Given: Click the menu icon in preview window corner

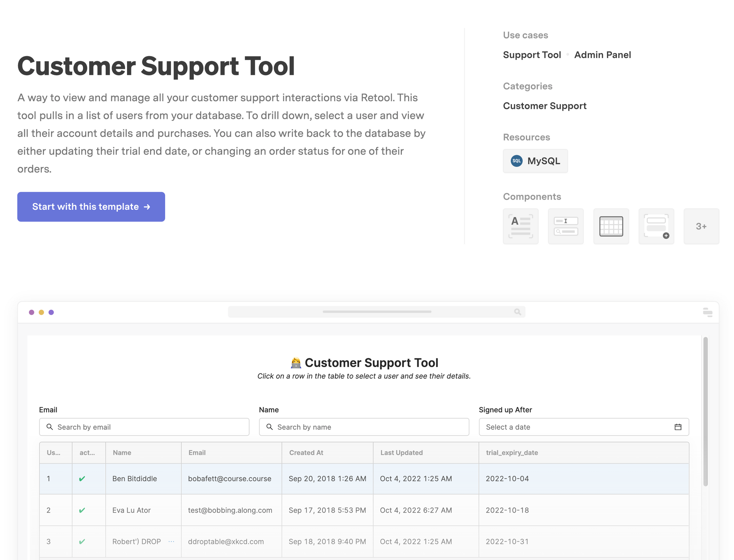Looking at the screenshot, I should [x=708, y=312].
